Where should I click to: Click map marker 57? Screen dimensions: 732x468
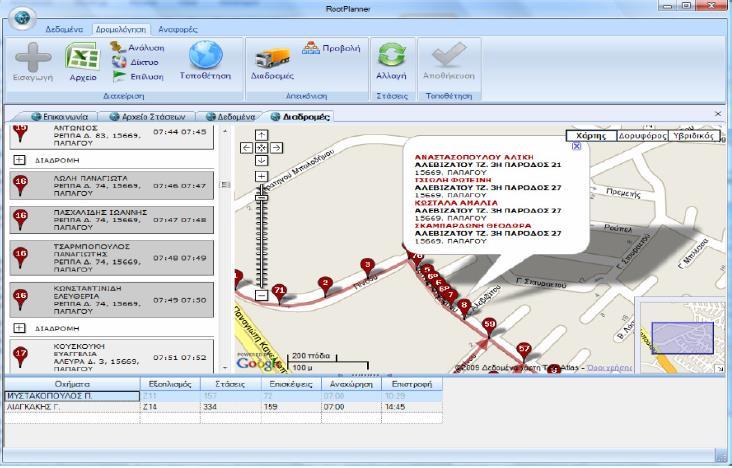pos(524,352)
